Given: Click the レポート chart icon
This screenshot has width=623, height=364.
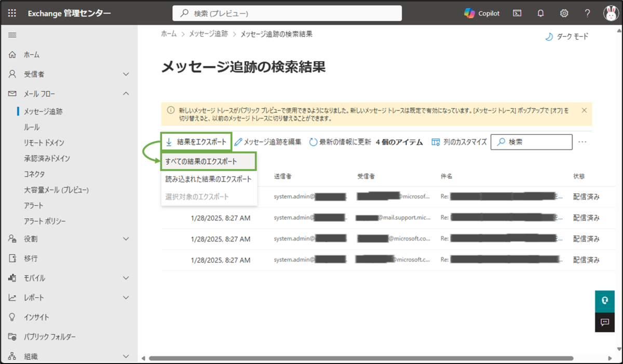Looking at the screenshot, I should 12,298.
